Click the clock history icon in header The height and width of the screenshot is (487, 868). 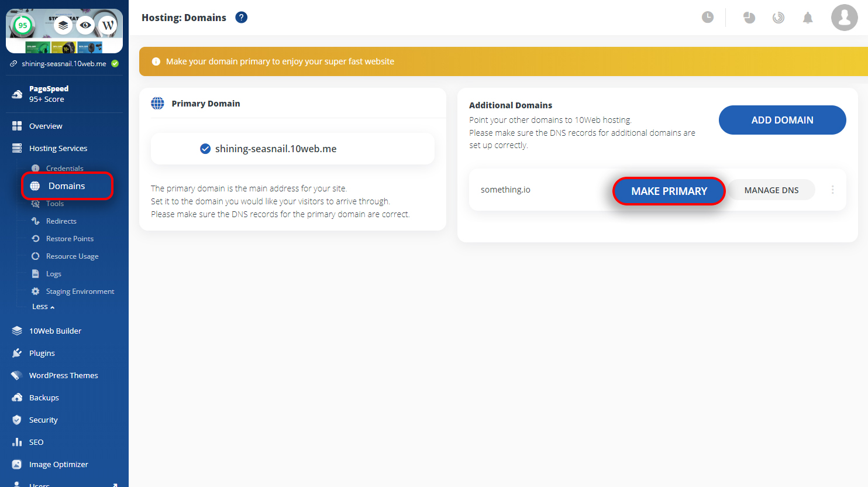(708, 18)
